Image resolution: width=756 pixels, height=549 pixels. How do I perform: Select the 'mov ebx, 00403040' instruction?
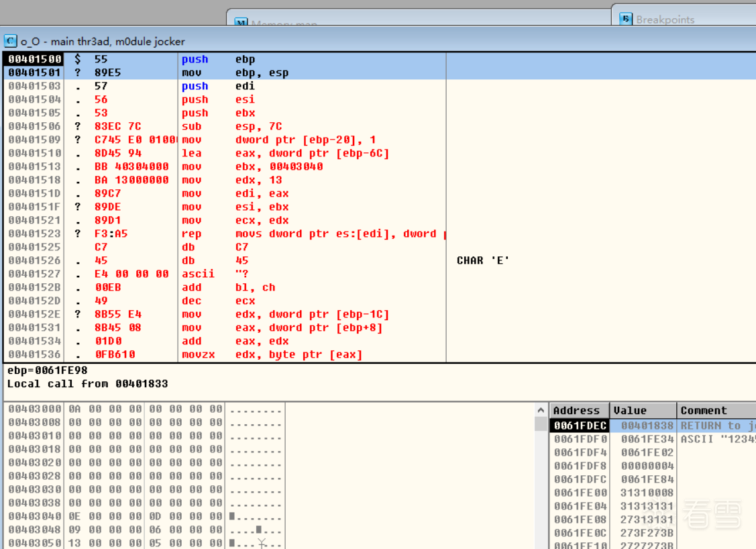[x=252, y=167]
